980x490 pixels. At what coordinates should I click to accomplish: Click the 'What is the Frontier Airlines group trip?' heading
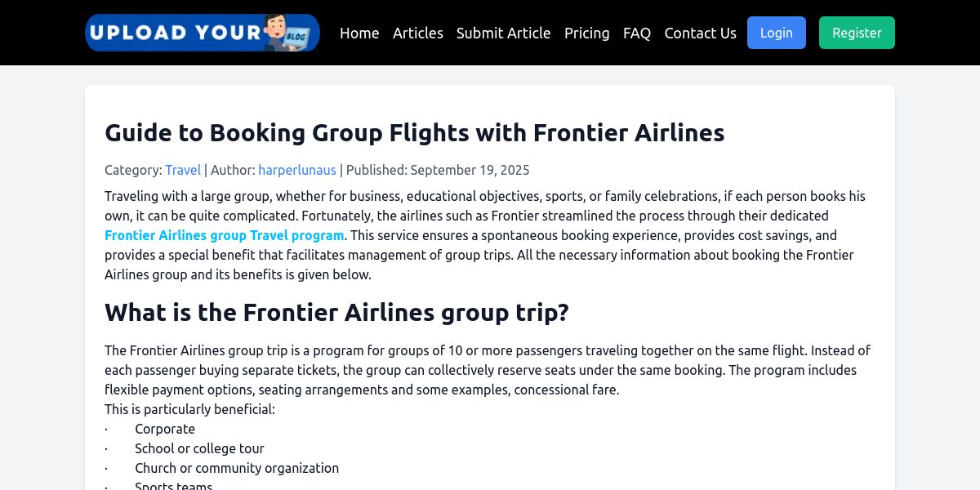[x=336, y=312]
